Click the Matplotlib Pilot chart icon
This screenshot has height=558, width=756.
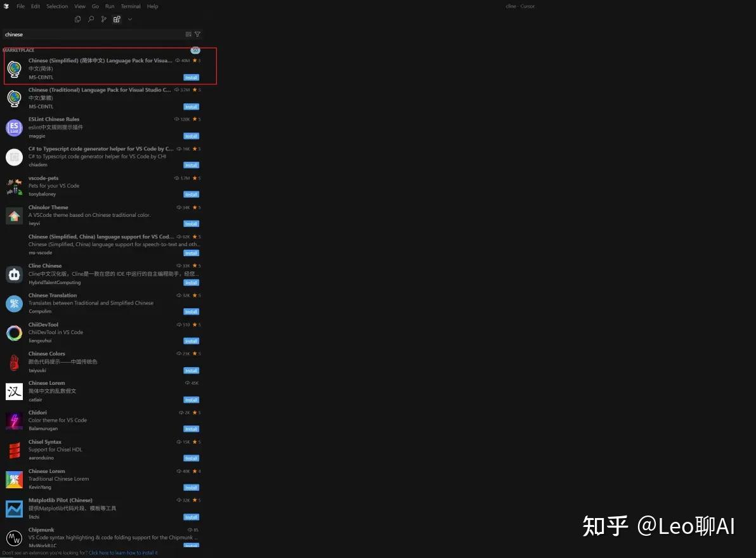14,509
